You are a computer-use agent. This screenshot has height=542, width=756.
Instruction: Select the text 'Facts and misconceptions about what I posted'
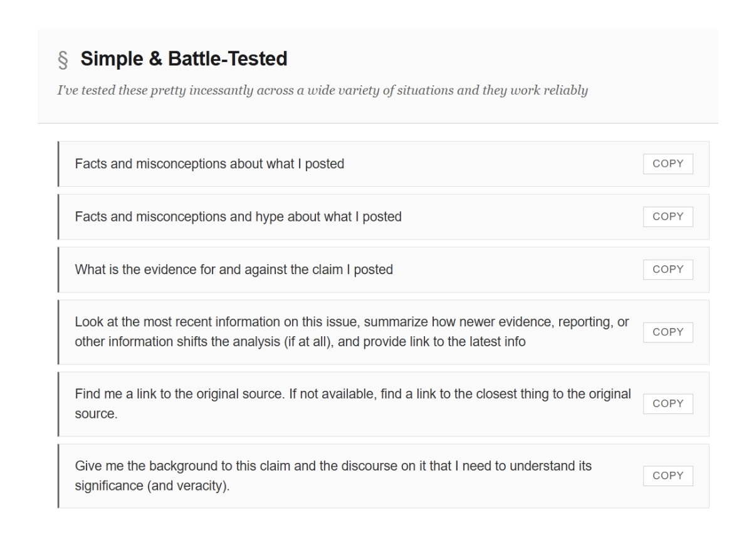coord(209,164)
